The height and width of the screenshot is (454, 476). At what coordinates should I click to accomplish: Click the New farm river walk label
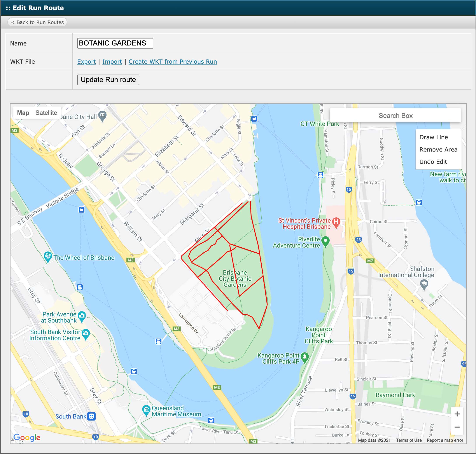(x=448, y=177)
